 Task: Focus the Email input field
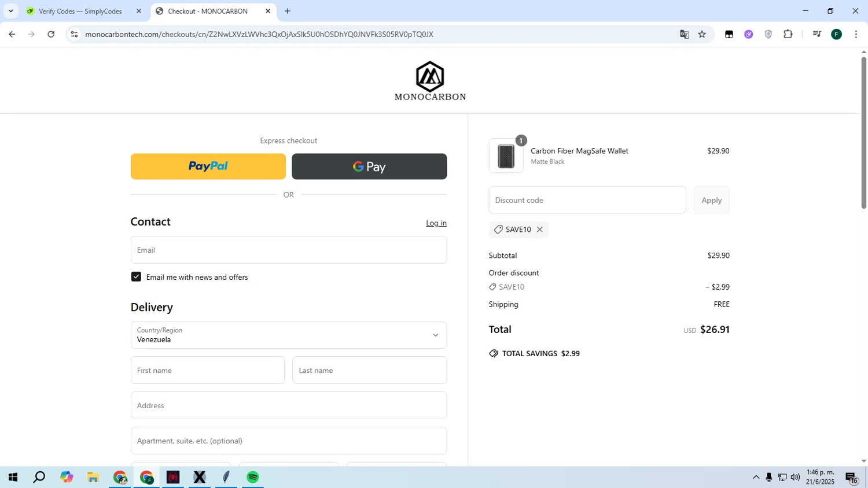289,250
